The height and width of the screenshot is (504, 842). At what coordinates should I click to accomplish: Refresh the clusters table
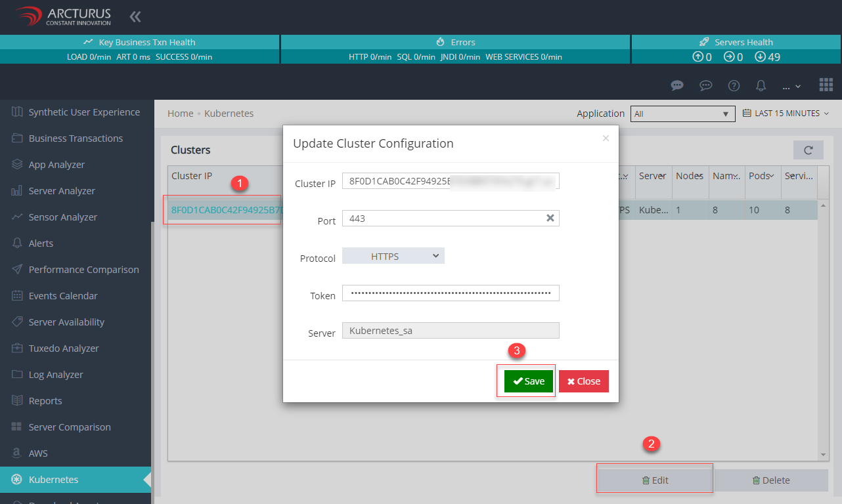click(808, 150)
